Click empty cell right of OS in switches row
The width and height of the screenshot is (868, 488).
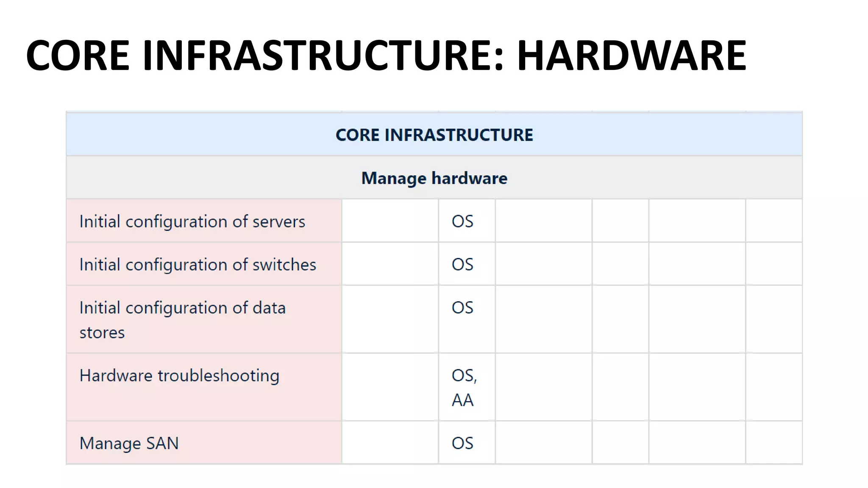pos(544,264)
